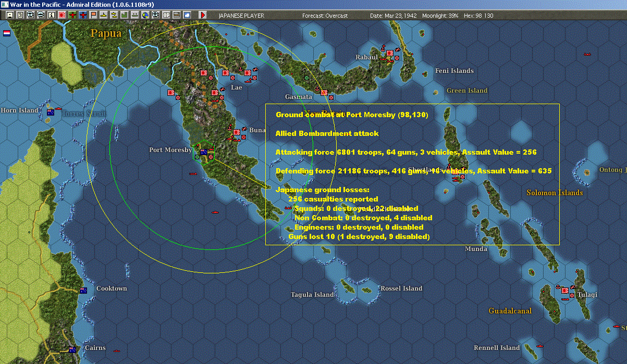Click the Tagula Island map label

[312, 295]
